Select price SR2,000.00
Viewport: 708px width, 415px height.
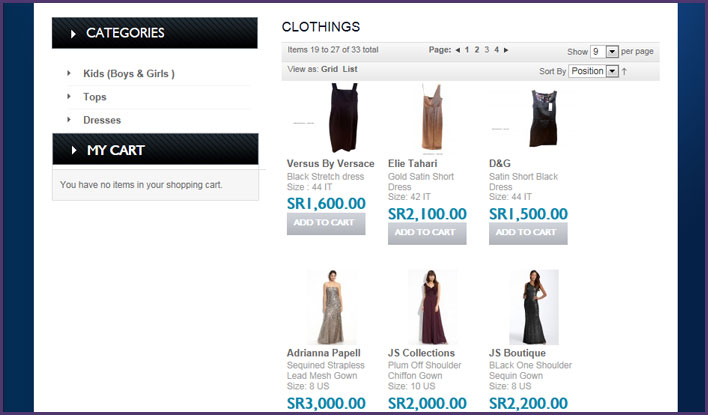(427, 403)
